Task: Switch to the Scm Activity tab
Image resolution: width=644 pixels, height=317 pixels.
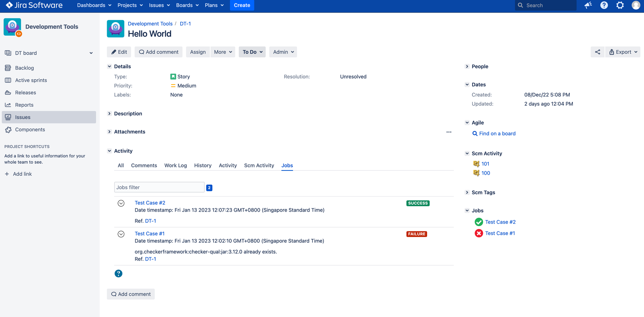Action: tap(259, 165)
